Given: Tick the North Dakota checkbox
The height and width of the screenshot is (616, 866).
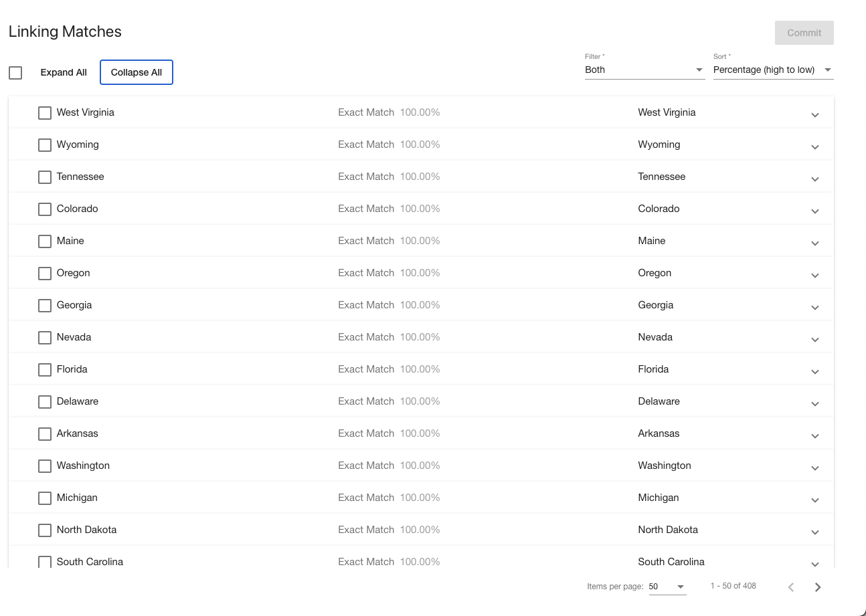Looking at the screenshot, I should point(45,530).
